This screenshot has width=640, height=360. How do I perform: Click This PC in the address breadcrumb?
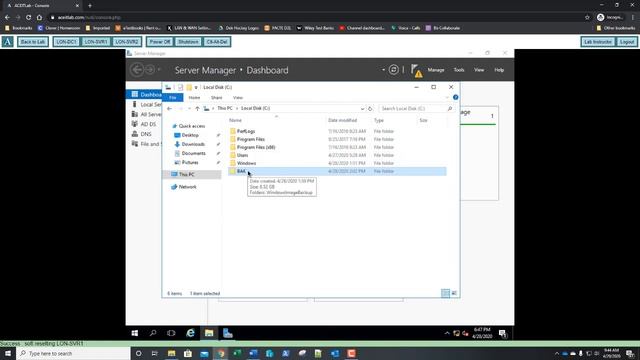224,108
